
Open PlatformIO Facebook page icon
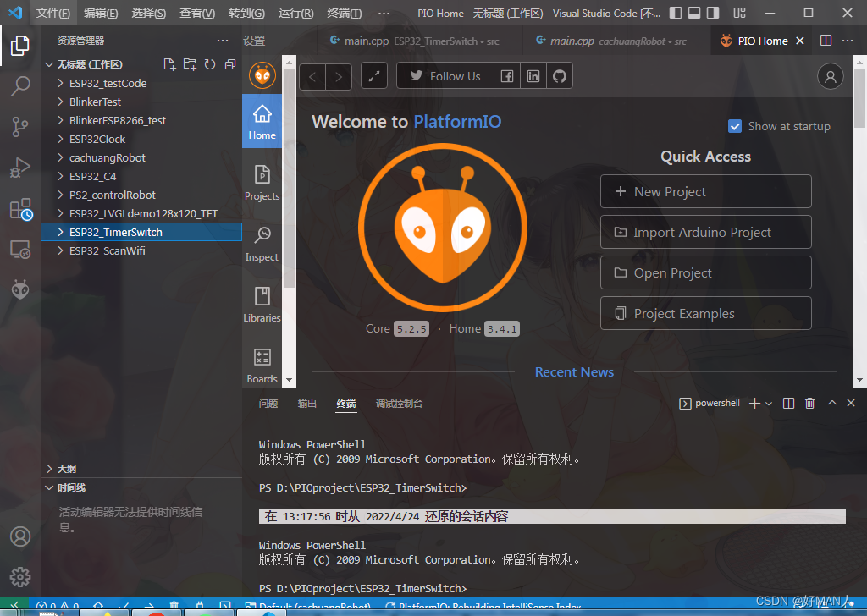click(507, 76)
